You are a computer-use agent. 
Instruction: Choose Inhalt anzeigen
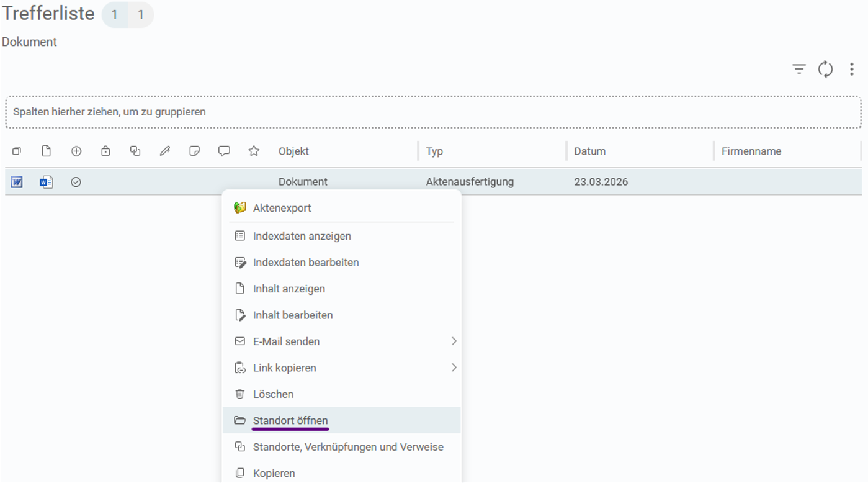click(x=342, y=289)
